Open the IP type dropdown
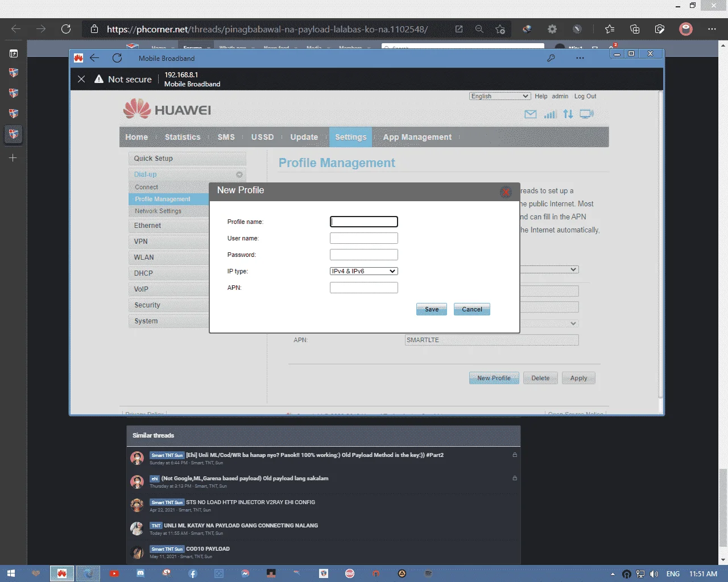Viewport: 728px width, 582px height. click(364, 271)
